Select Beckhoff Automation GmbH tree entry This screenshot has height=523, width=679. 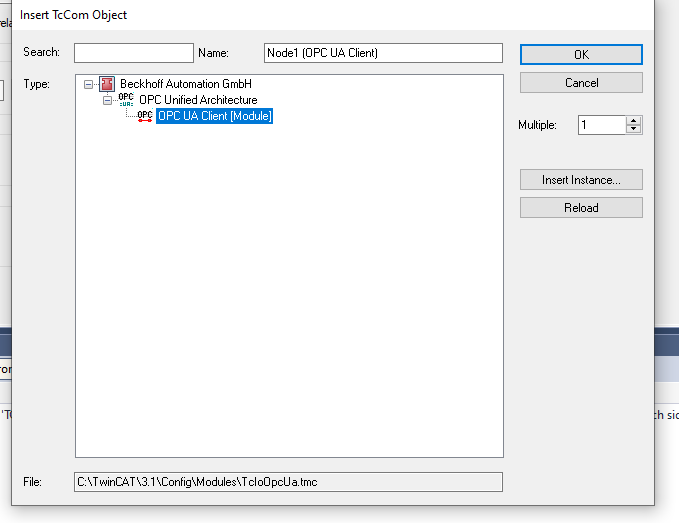click(186, 84)
